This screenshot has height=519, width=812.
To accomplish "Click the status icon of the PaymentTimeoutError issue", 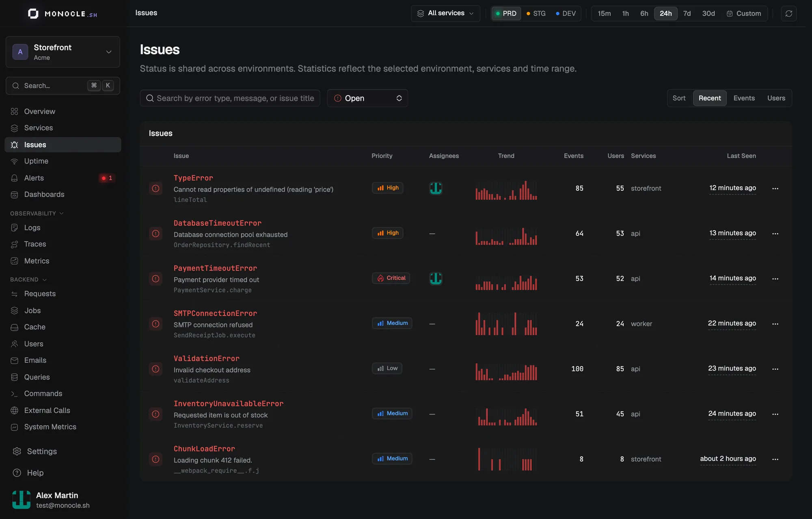I will tap(155, 279).
